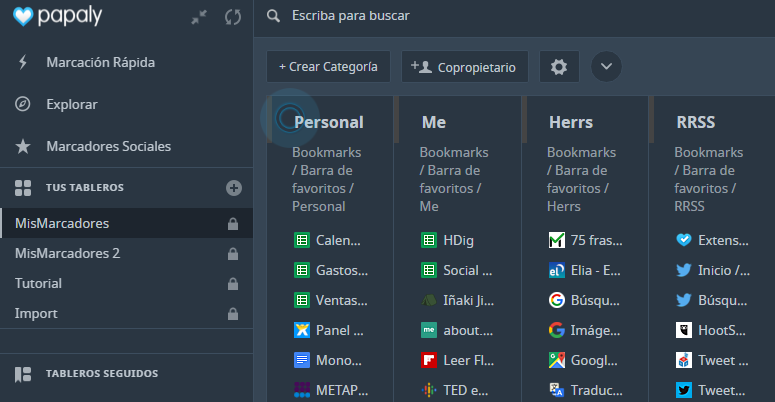This screenshot has width=775, height=402.
Task: Click the TED e... podcast icon
Action: point(429,390)
